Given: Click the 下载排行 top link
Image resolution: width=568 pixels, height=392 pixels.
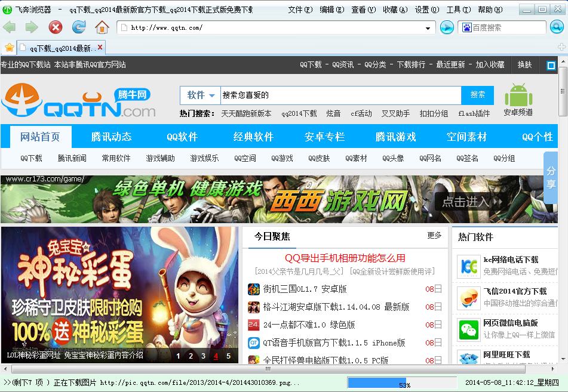Looking at the screenshot, I should [x=411, y=65].
